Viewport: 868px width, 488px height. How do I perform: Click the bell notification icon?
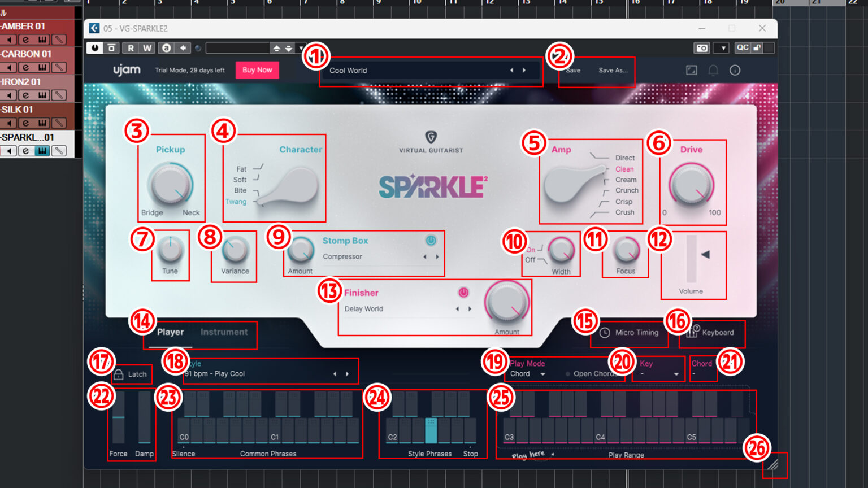click(713, 70)
